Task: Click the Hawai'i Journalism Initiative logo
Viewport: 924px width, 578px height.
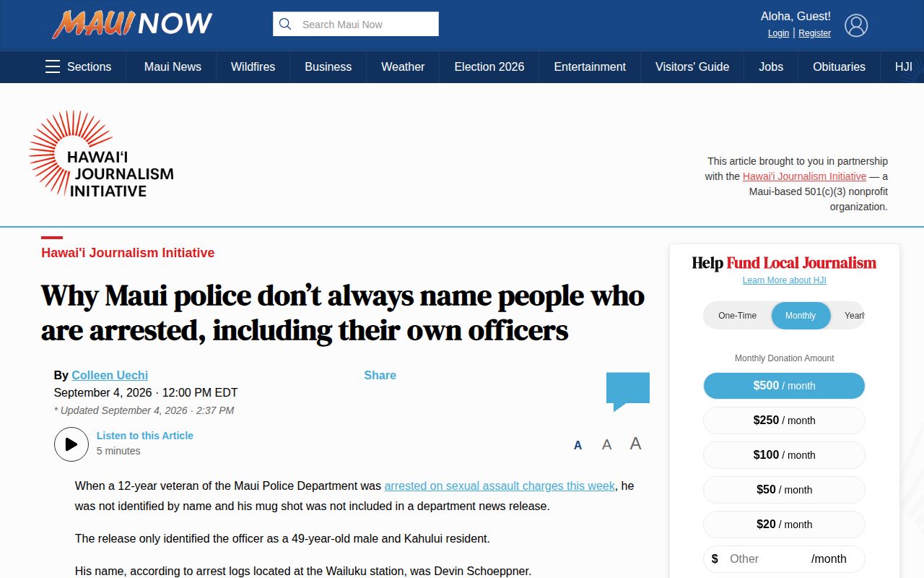Action: point(102,154)
